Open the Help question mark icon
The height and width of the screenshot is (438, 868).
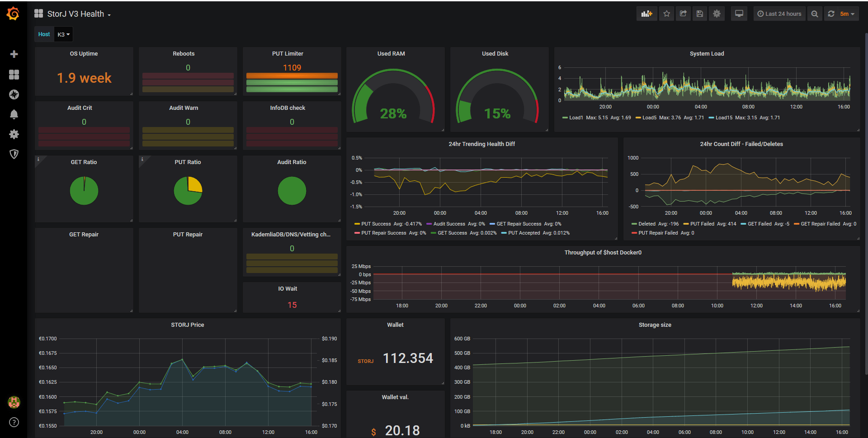click(14, 422)
